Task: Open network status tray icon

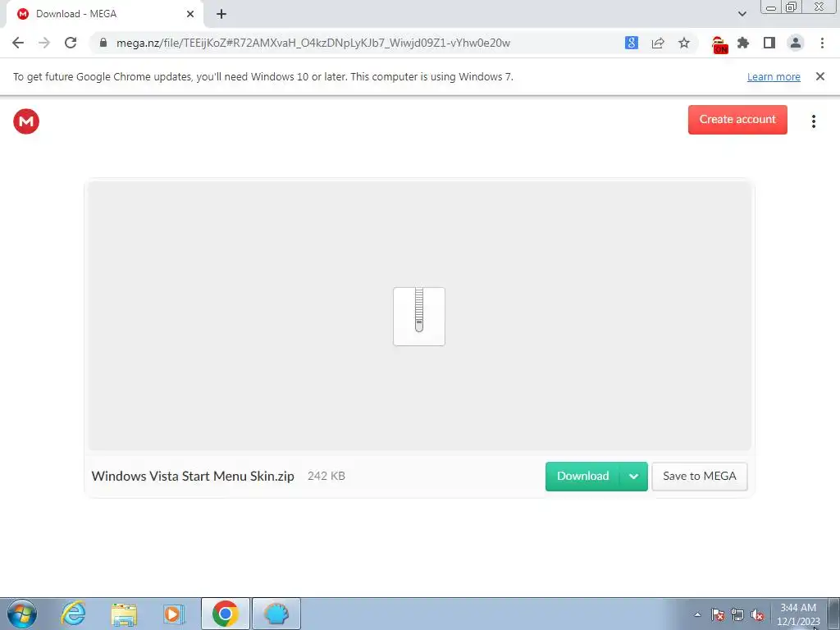Action: tap(737, 614)
